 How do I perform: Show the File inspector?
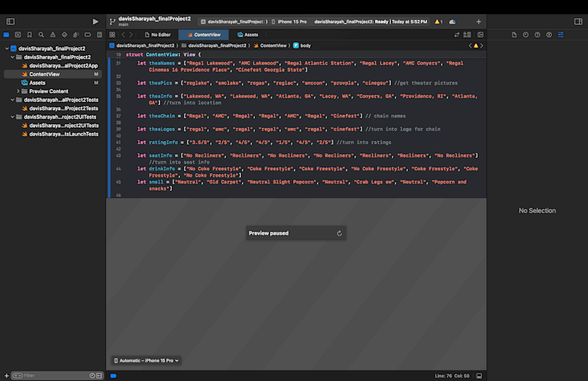tap(514, 35)
